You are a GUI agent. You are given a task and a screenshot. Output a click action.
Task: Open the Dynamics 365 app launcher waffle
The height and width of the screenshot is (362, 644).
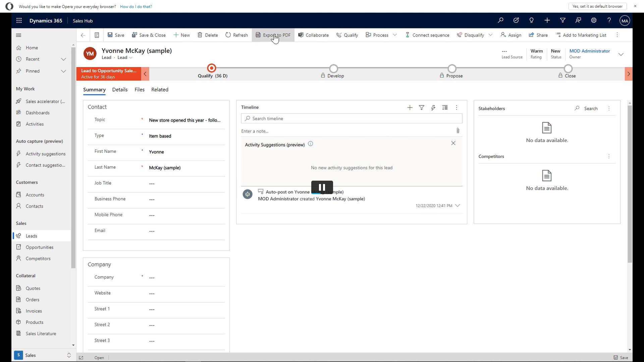tap(19, 20)
